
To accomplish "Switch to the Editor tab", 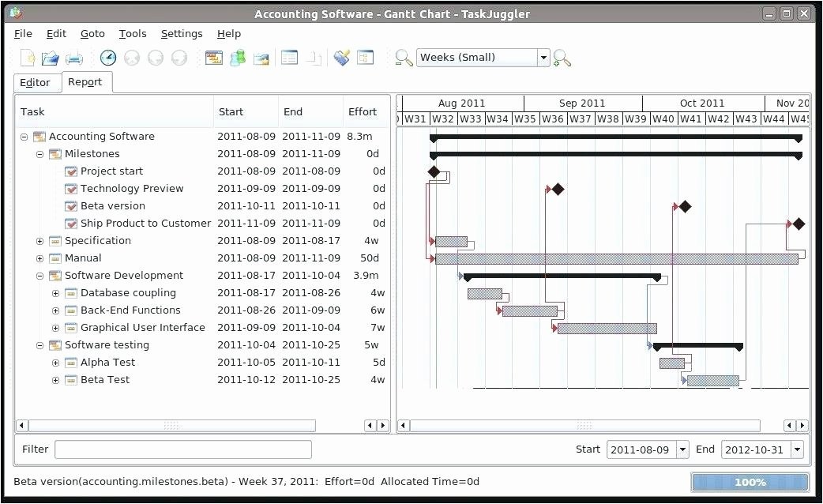I will [35, 83].
